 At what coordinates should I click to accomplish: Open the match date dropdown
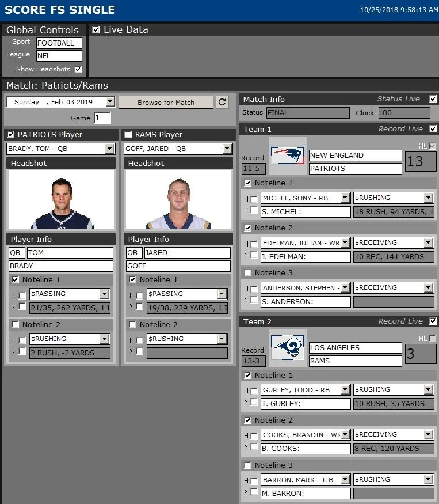tap(110, 102)
